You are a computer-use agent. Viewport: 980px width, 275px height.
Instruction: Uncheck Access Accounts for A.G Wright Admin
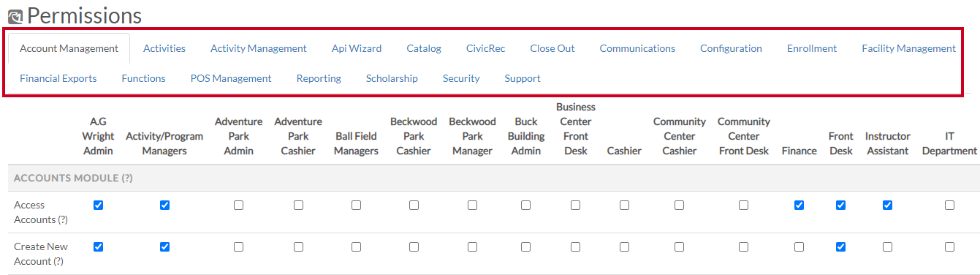point(99,206)
